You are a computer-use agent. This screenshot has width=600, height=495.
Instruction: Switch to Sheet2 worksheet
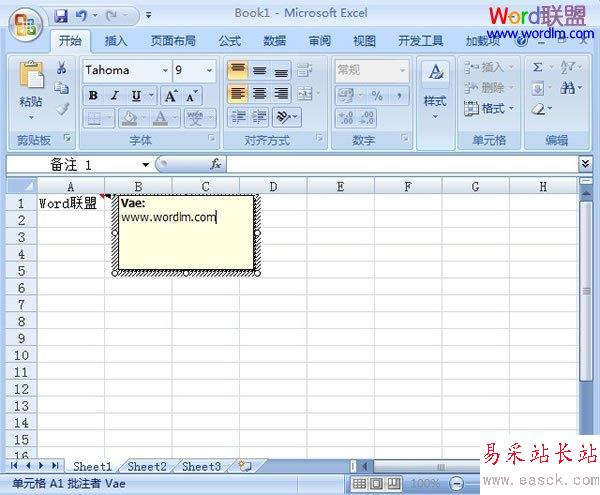147,466
